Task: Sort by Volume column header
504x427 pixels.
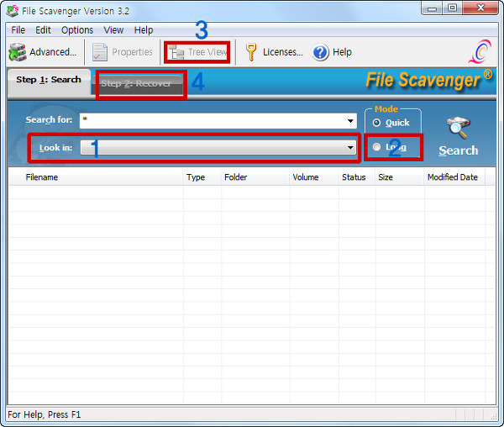Action: [x=313, y=177]
